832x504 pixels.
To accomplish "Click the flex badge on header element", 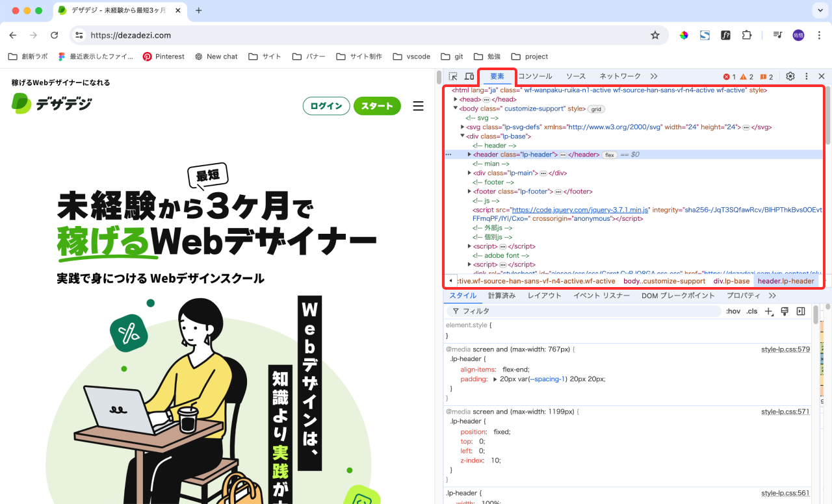I will (x=609, y=155).
